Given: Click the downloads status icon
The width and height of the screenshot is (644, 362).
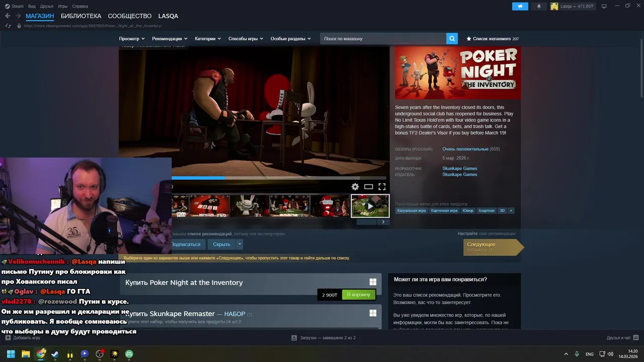Looking at the screenshot, I should point(294,338).
